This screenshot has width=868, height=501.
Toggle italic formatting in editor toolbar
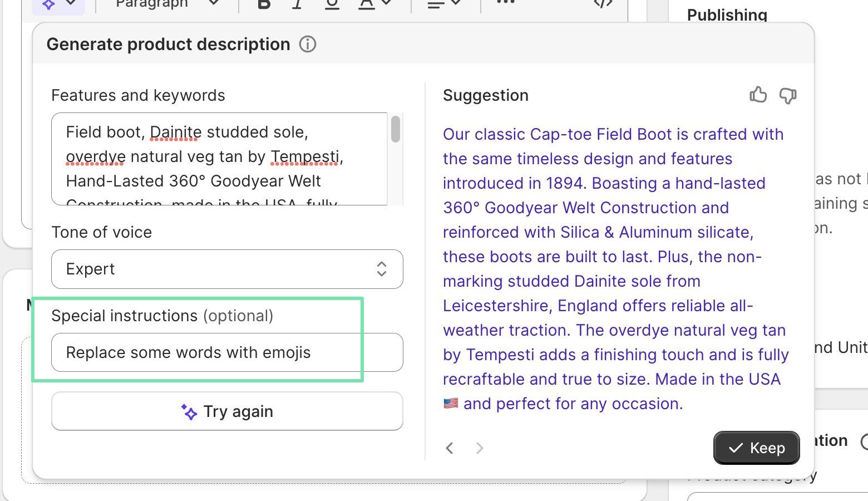(298, 4)
